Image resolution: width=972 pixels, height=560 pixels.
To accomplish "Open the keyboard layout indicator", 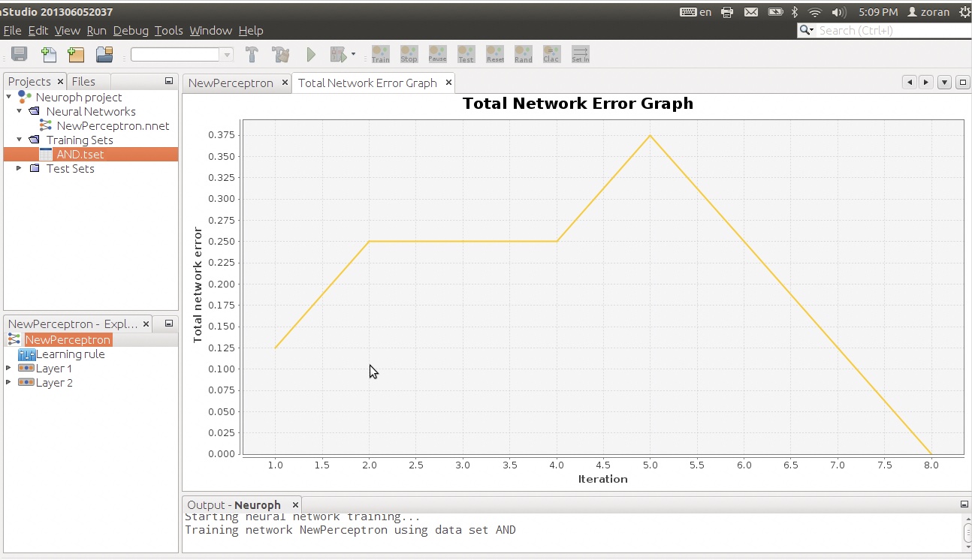I will pos(696,12).
